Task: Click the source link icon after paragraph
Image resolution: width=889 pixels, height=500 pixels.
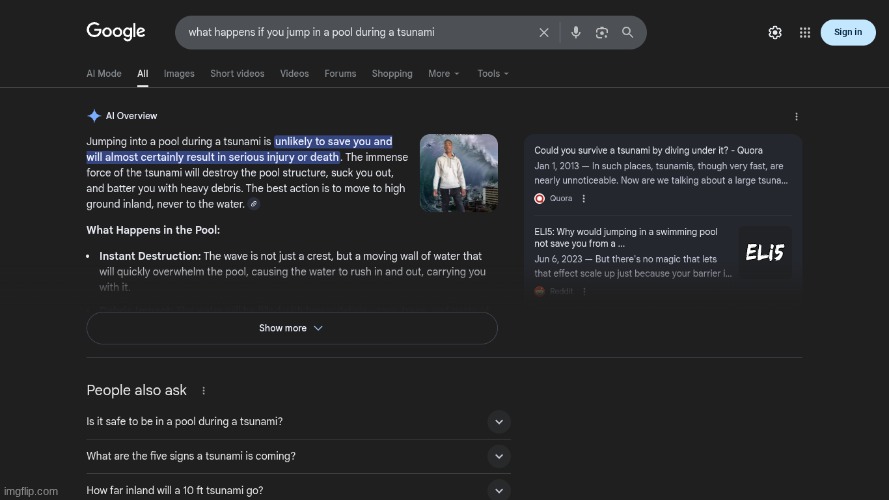Action: point(254,204)
